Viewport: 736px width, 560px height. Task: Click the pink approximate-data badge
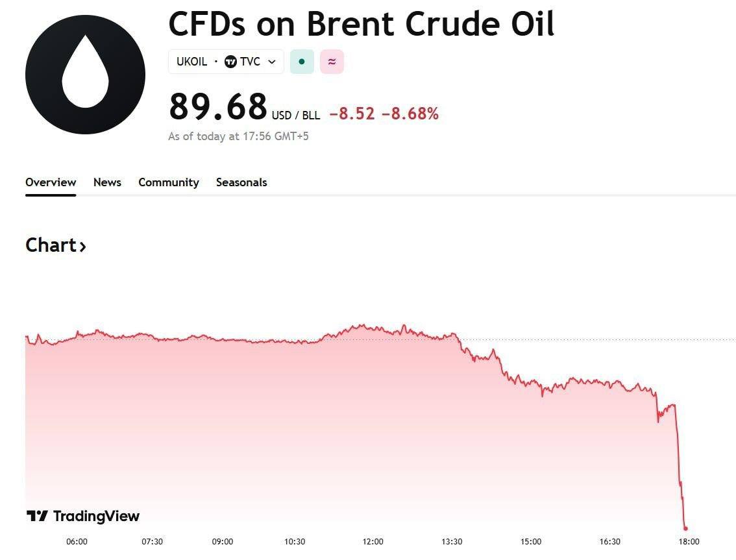(x=332, y=62)
